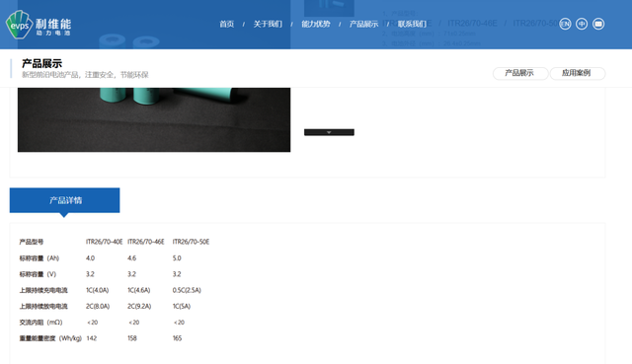
Task: Click the 产品展示 section heading
Action: 41,63
